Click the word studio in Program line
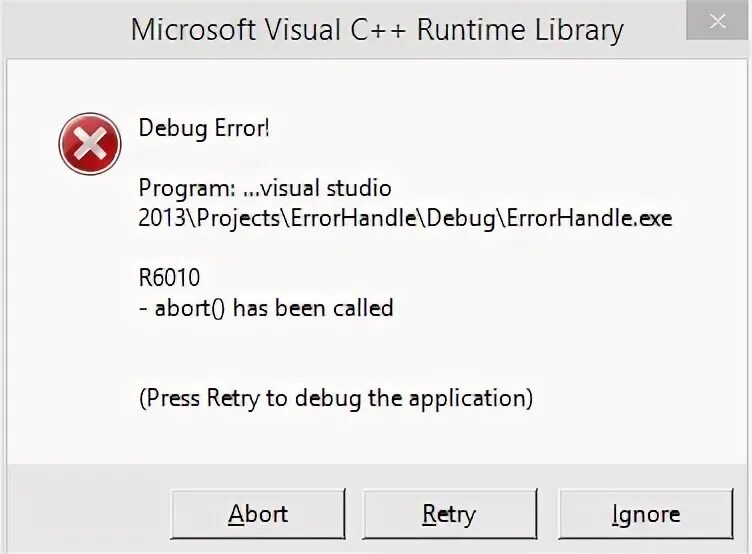The width and height of the screenshot is (752, 554). point(359,188)
